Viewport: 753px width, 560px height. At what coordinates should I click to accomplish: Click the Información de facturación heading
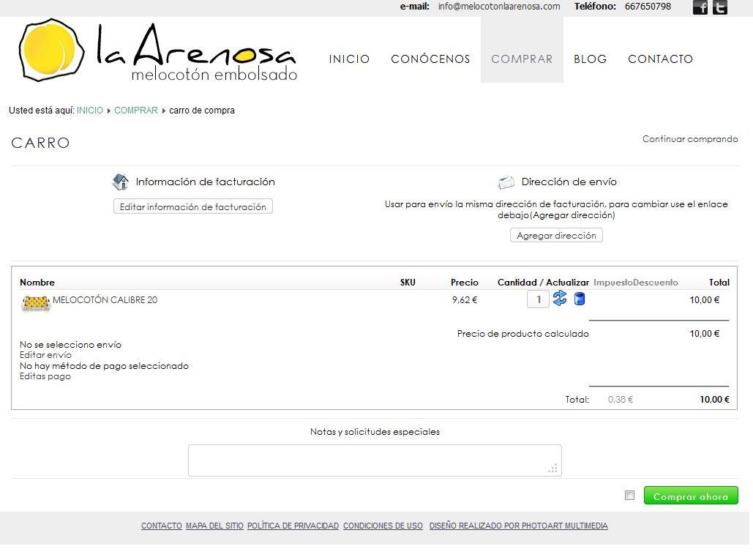pyautogui.click(x=206, y=182)
